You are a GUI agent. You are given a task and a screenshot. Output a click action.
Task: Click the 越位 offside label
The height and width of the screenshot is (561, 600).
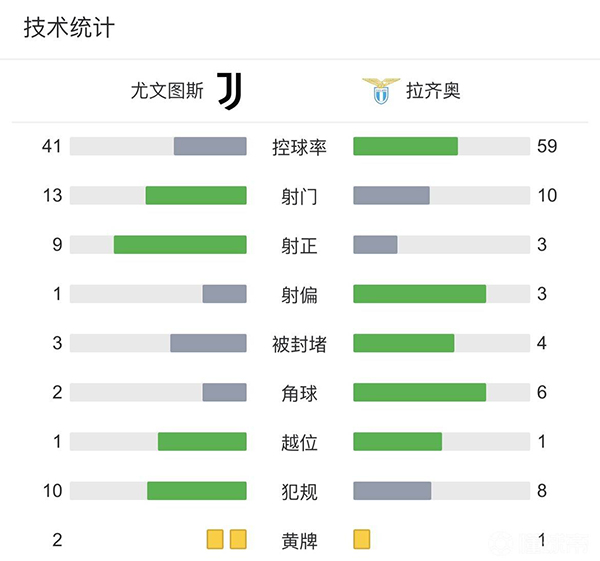click(x=300, y=442)
